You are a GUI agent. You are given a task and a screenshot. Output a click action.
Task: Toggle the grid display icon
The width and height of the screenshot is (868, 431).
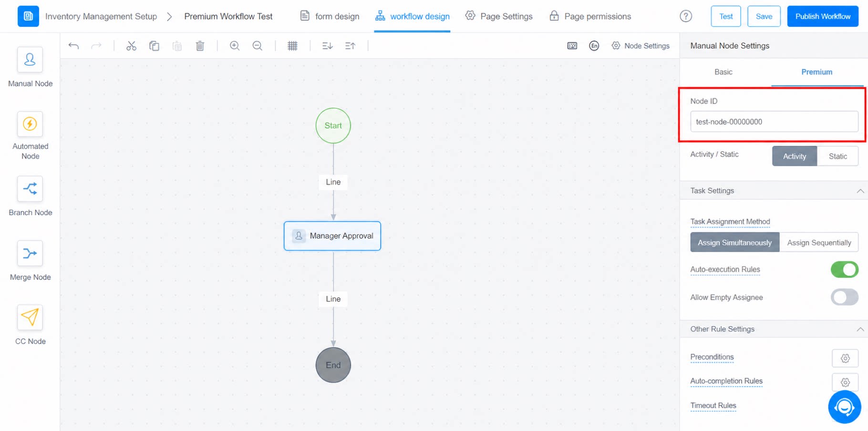pos(292,46)
